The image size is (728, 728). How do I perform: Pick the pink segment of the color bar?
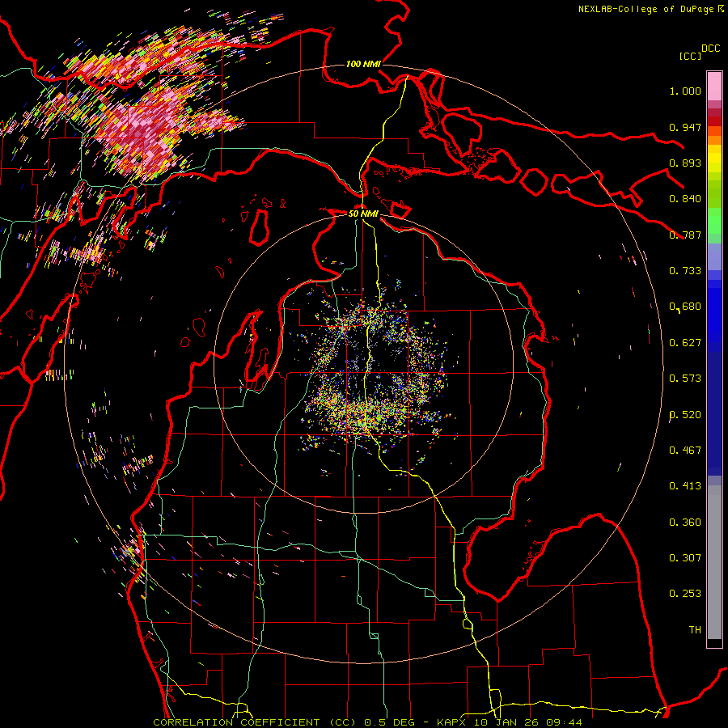[x=714, y=86]
